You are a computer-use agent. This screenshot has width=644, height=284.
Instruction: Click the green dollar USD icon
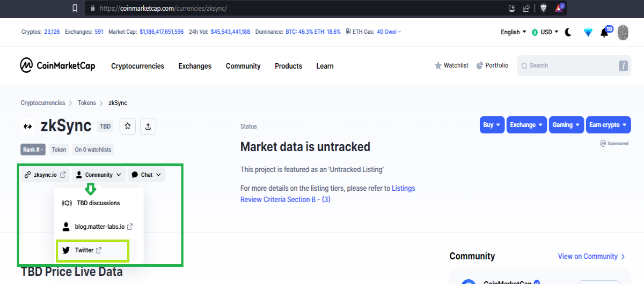click(x=535, y=32)
